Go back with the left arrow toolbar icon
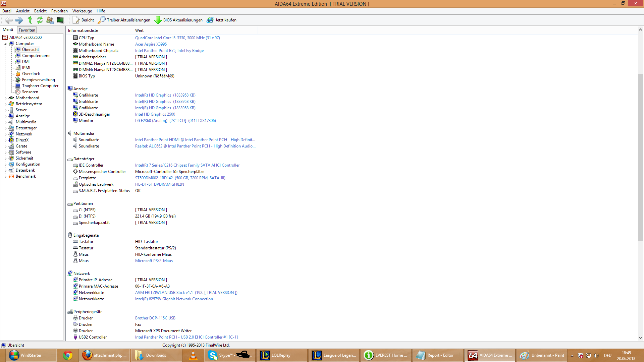 pos(9,20)
